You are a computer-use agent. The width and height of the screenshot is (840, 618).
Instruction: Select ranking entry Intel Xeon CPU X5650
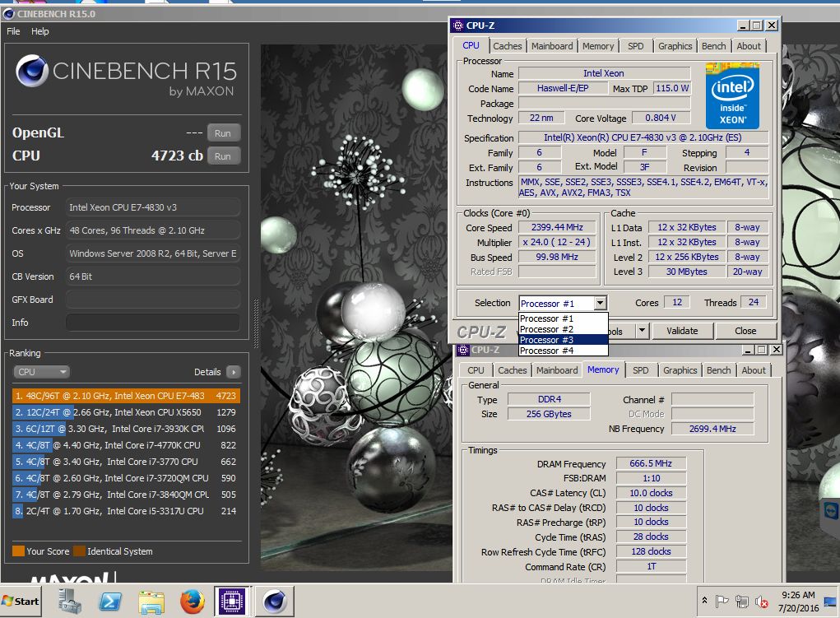coord(126,412)
